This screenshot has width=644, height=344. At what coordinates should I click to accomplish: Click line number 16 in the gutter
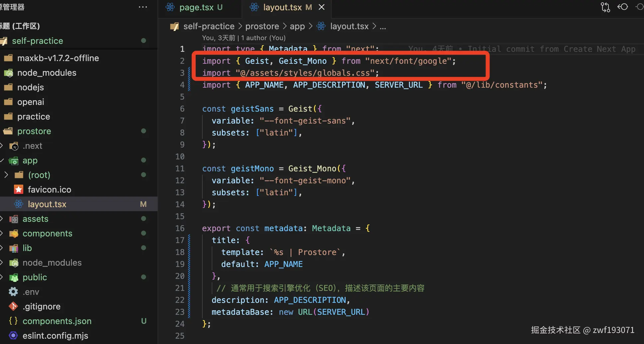(180, 228)
